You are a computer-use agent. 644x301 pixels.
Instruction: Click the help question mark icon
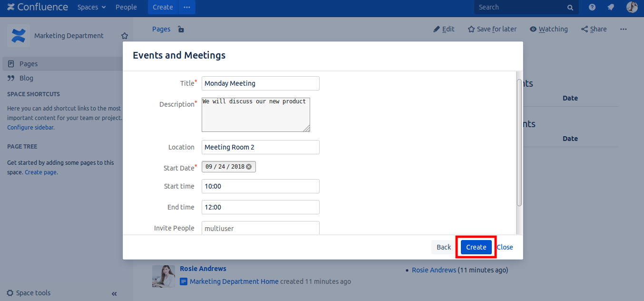(591, 7)
